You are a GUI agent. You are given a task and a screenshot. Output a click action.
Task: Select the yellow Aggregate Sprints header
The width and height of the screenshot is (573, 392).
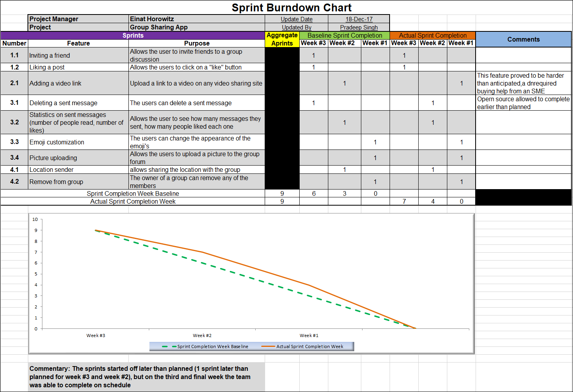(282, 39)
